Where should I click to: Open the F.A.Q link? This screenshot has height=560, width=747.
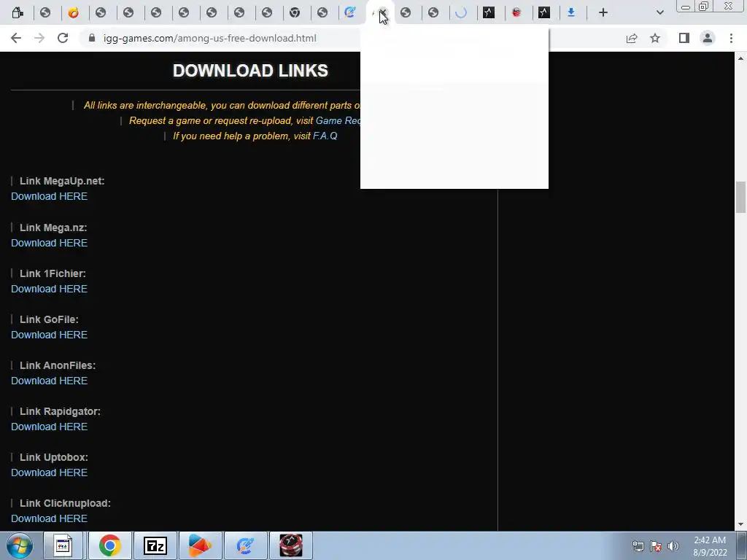point(325,136)
